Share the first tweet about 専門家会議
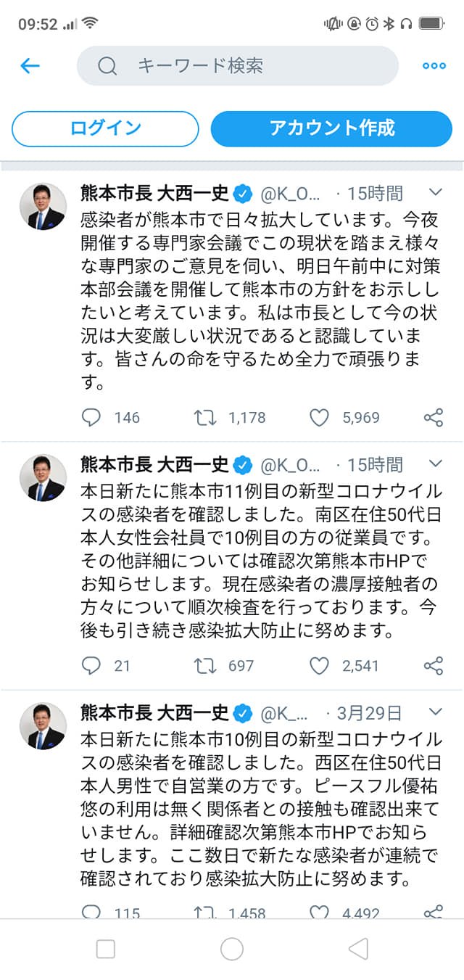The width and height of the screenshot is (464, 980). [433, 417]
